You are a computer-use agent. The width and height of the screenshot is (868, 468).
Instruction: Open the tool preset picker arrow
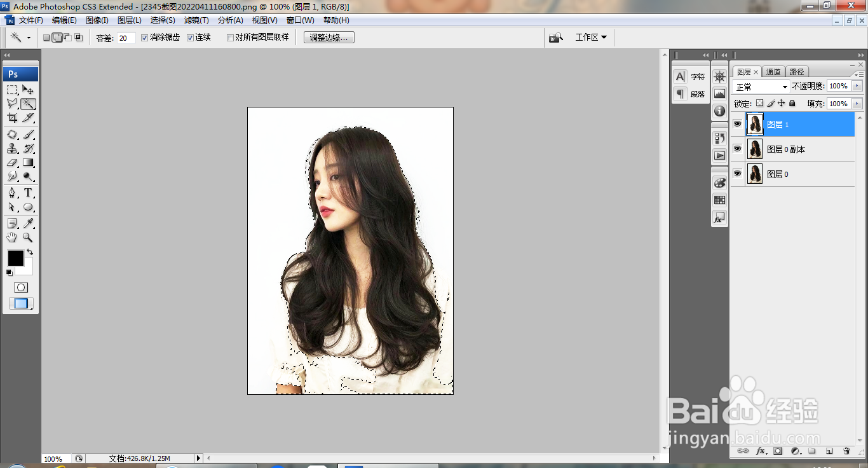[29, 38]
